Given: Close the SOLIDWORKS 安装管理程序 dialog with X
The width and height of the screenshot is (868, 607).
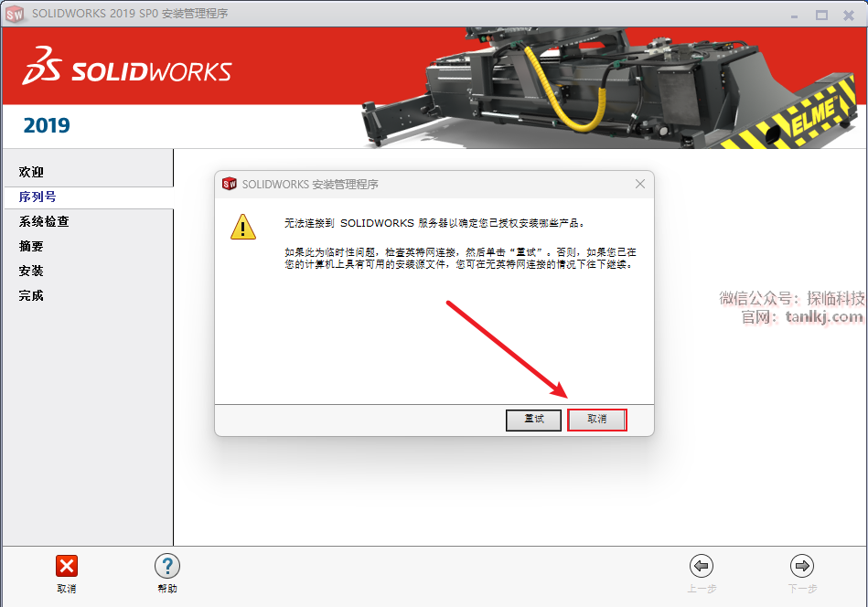Looking at the screenshot, I should click(640, 184).
